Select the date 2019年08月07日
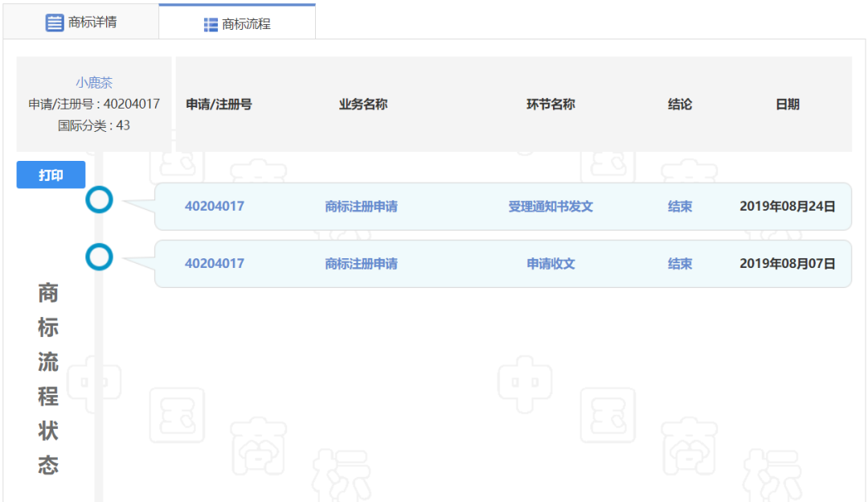Screen dimensions: 868x502 click(x=787, y=264)
